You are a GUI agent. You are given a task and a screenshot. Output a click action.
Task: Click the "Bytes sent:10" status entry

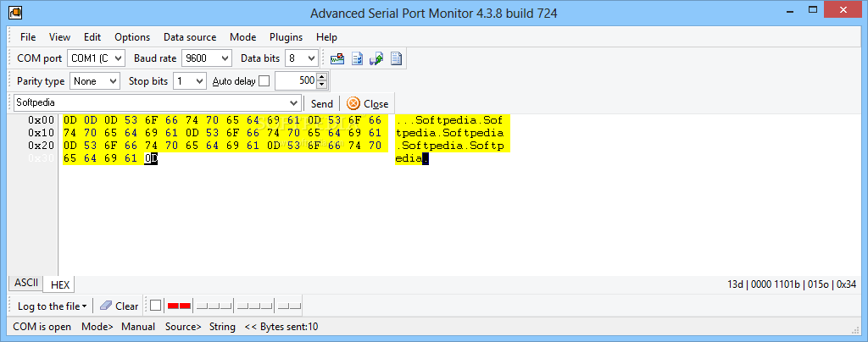tap(281, 327)
